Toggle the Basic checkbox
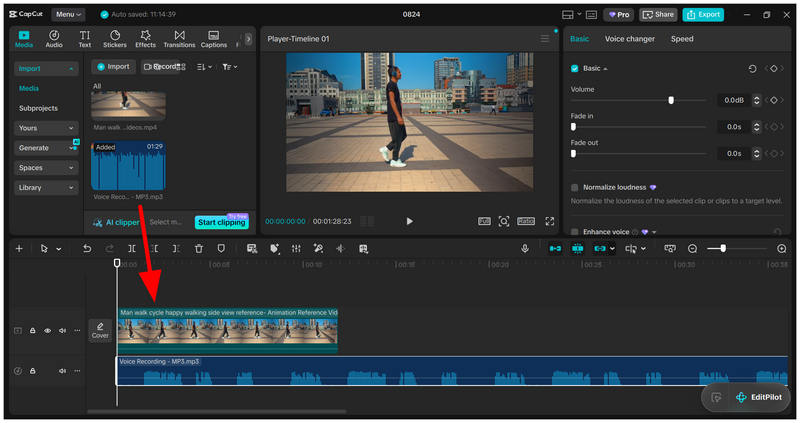The image size is (800, 423). click(x=574, y=68)
